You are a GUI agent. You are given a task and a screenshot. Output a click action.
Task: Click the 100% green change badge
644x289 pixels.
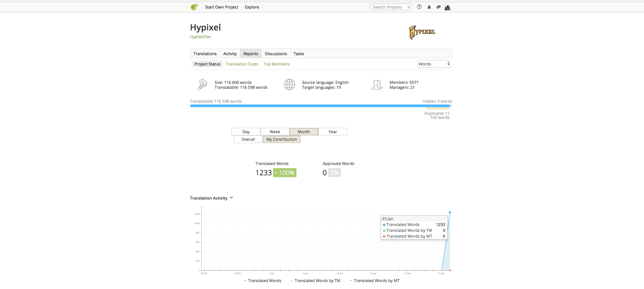(285, 173)
